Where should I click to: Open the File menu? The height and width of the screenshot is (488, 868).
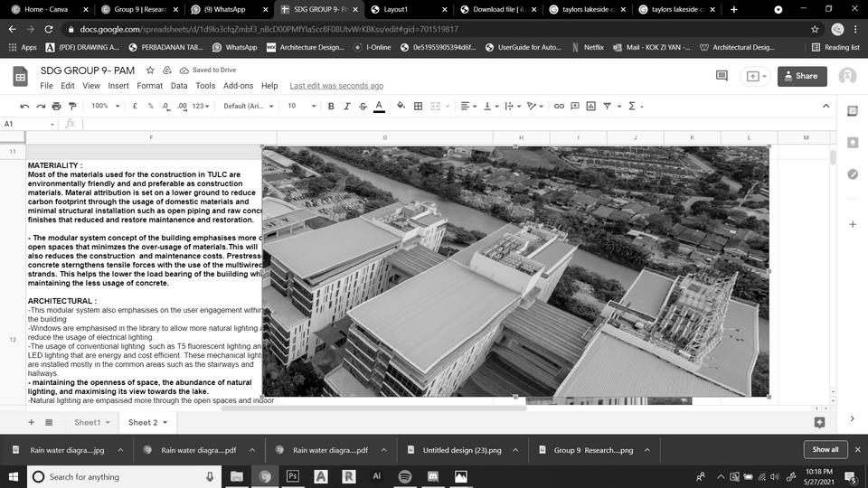[x=46, y=86]
